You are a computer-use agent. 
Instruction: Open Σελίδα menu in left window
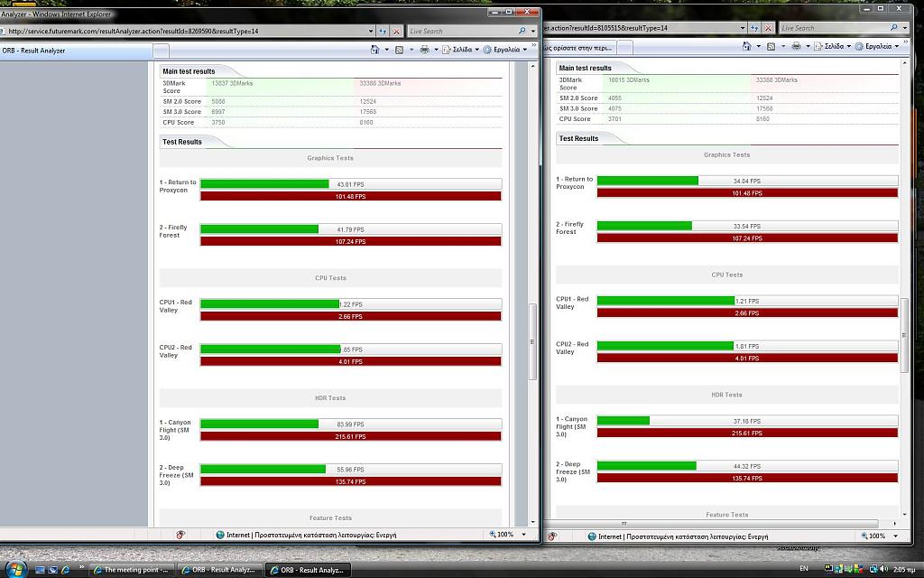click(x=461, y=50)
